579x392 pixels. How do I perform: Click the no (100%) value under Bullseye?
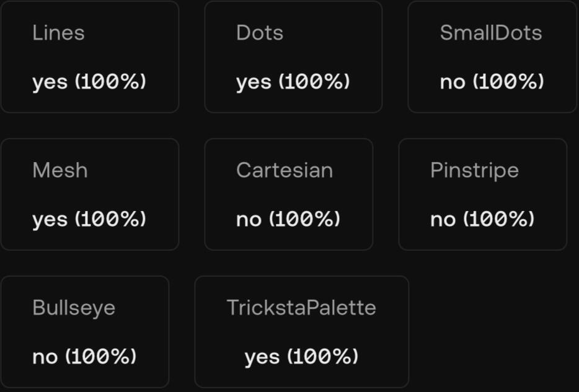84,357
